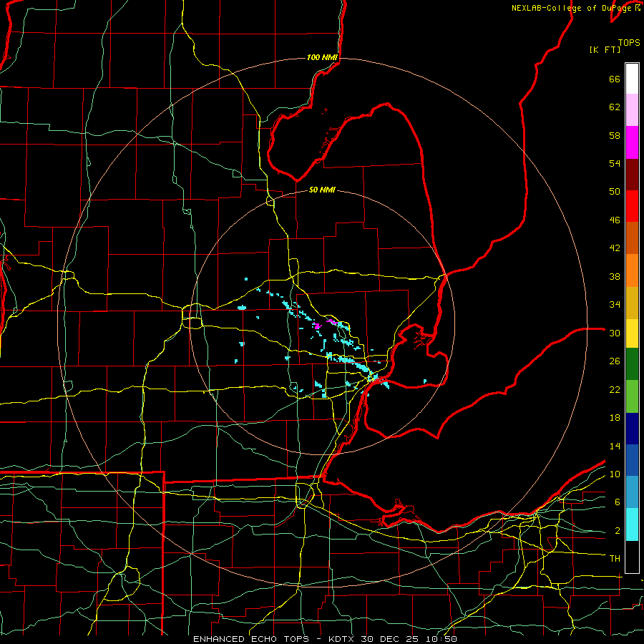Click the 26 value on the legend
This screenshot has height=644, width=644.
point(615,361)
